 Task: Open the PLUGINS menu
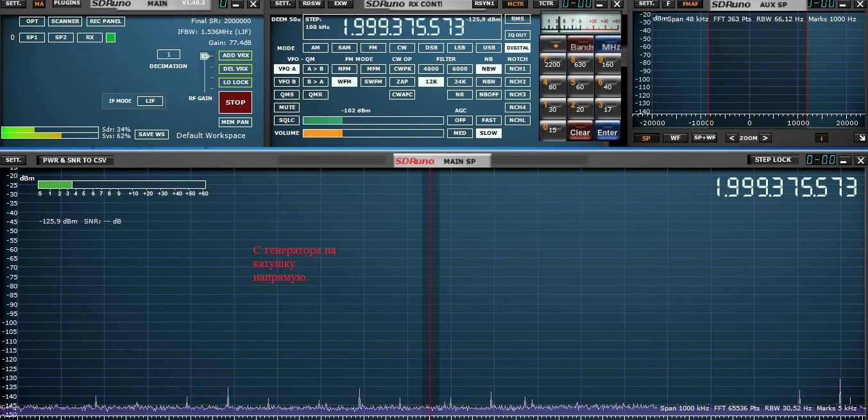67,3
